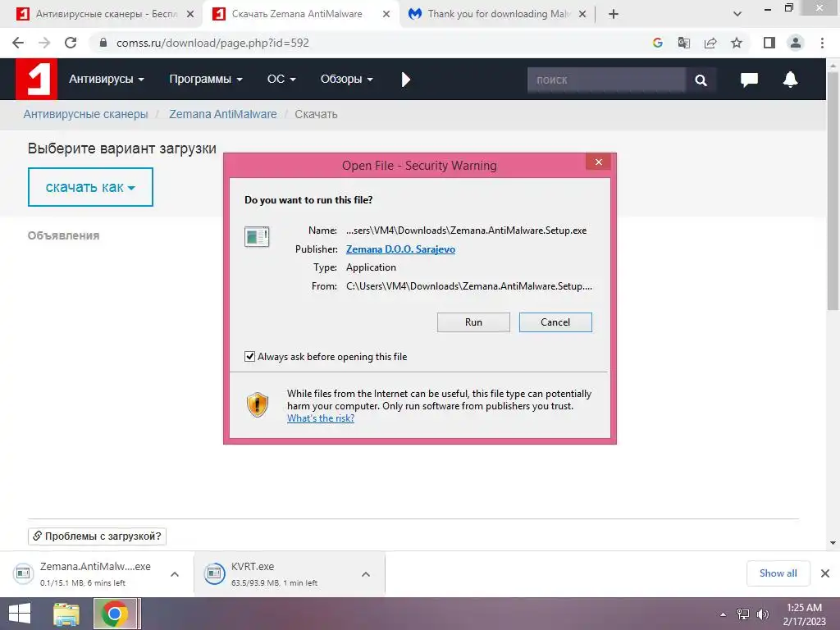
Task: Open network icon in system tray
Action: 743,614
